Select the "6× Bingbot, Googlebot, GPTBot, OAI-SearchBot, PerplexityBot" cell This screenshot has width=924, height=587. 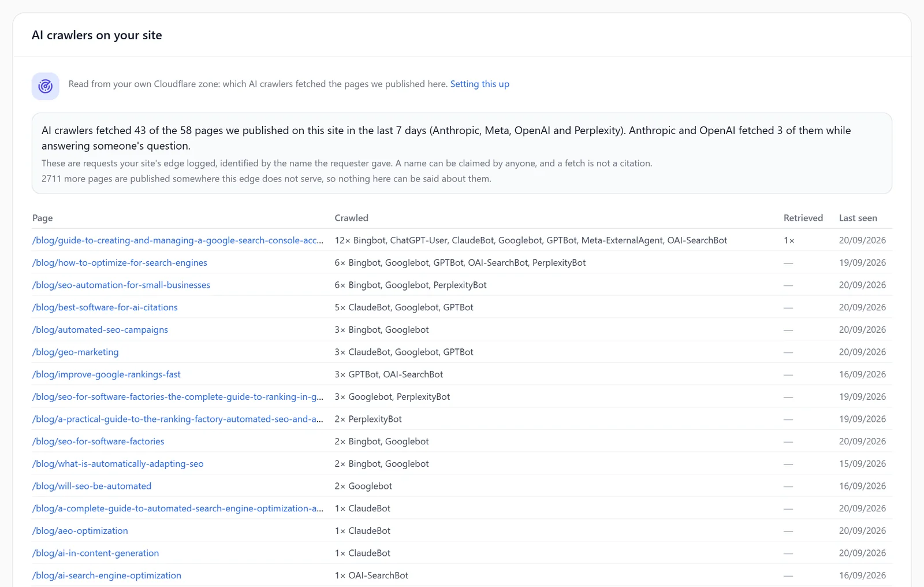tap(460, 262)
